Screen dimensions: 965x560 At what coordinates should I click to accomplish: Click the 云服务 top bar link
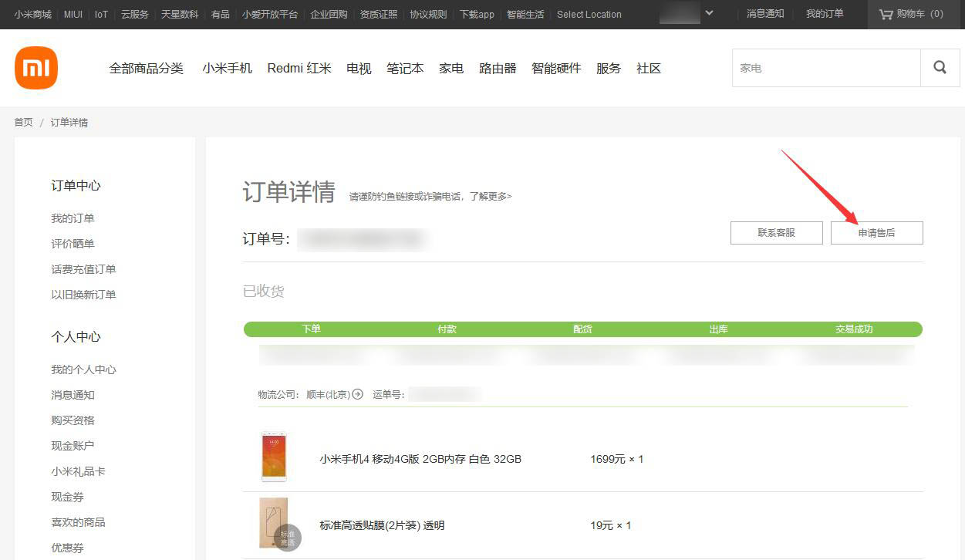pos(135,14)
